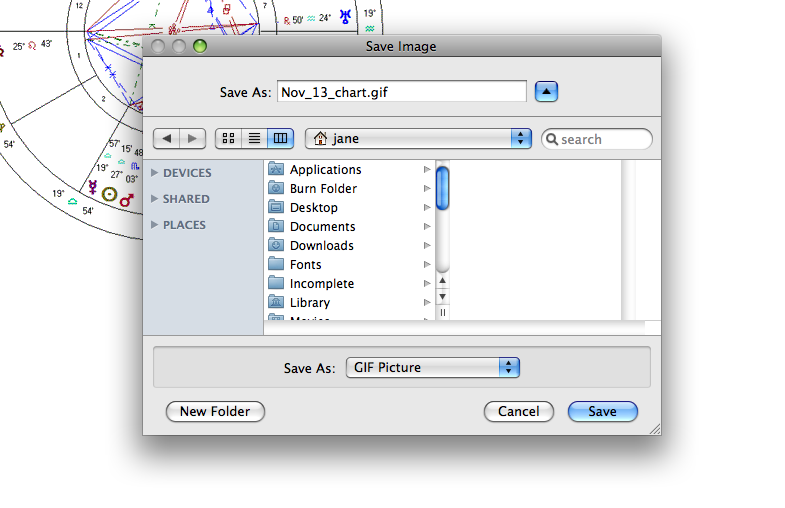Click the Save button
This screenshot has width=785, height=508.
tap(603, 412)
